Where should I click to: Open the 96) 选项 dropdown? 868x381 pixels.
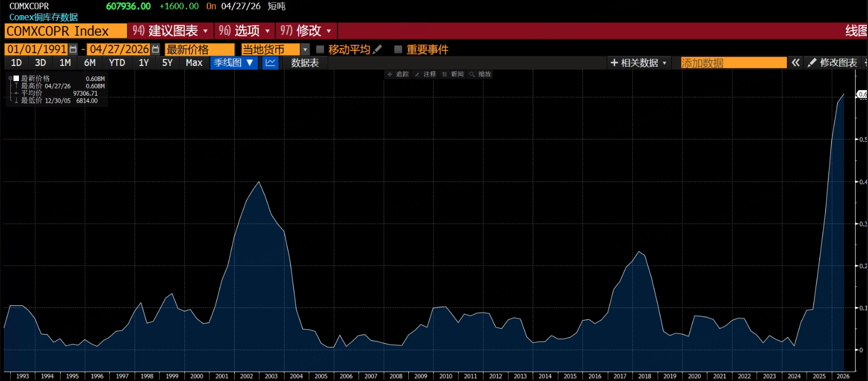(244, 31)
